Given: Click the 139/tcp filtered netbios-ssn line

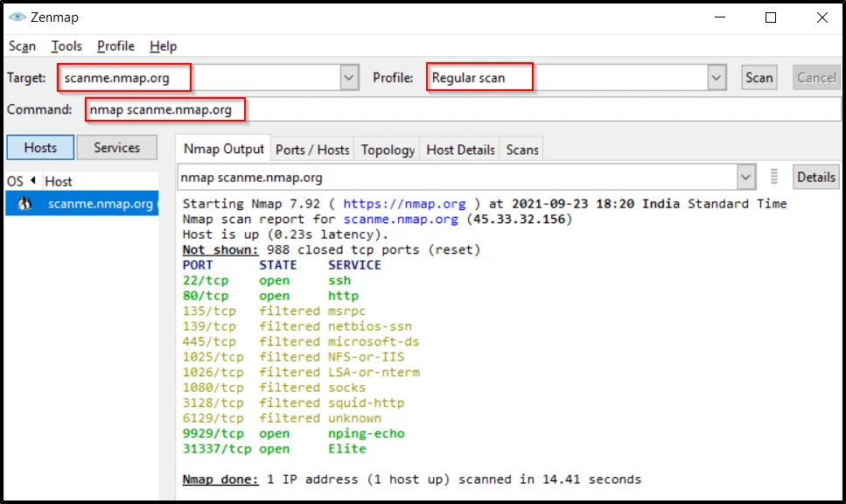Looking at the screenshot, I should (297, 326).
